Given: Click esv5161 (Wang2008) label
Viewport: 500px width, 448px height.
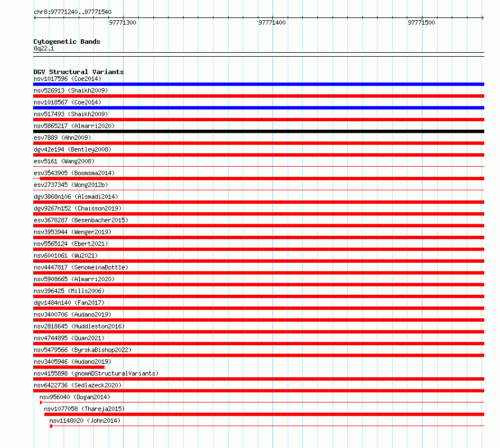Looking at the screenshot, I should point(64,161).
